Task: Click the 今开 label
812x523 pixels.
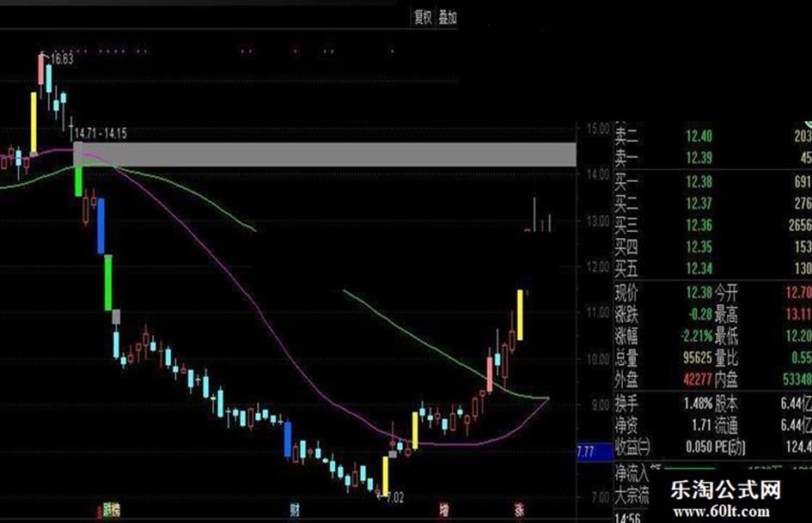Action: pos(727,293)
